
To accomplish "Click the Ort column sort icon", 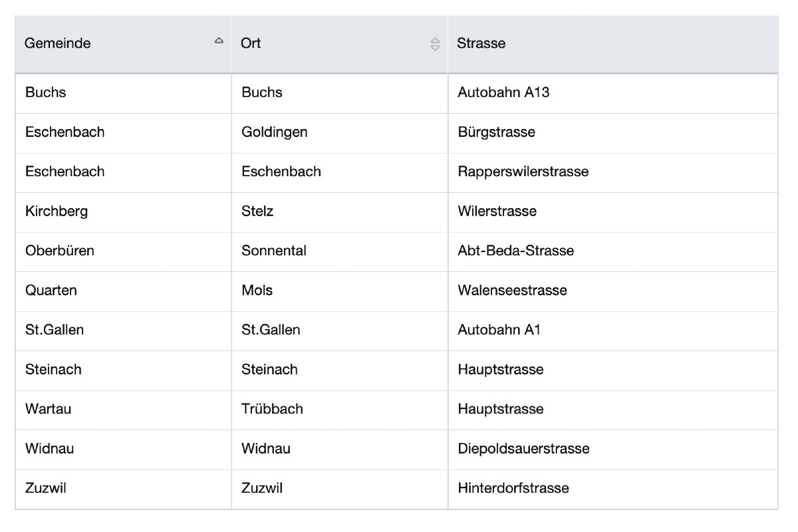I will 435,44.
